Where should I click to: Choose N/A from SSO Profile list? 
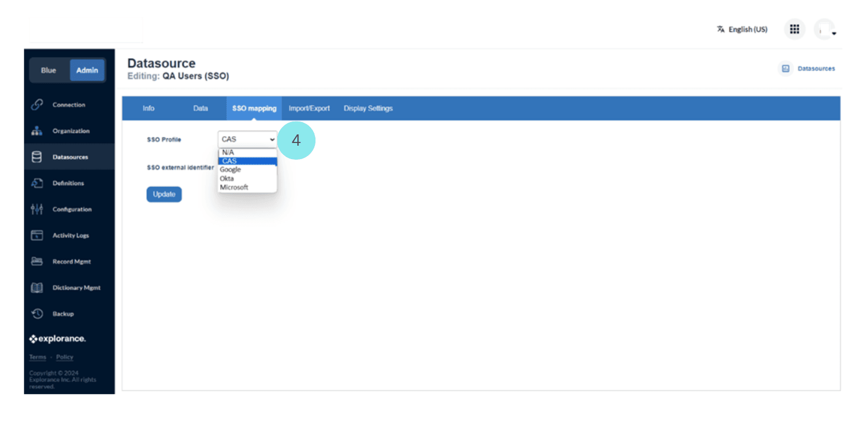click(247, 152)
